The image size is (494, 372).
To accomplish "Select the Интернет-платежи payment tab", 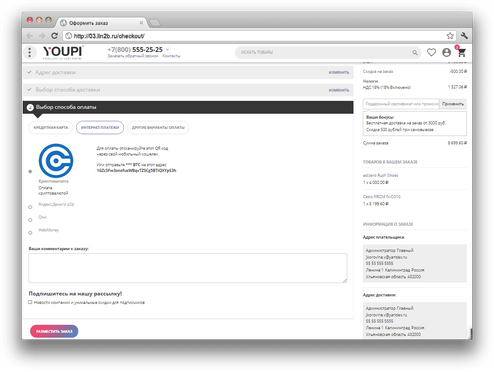I will tap(100, 128).
